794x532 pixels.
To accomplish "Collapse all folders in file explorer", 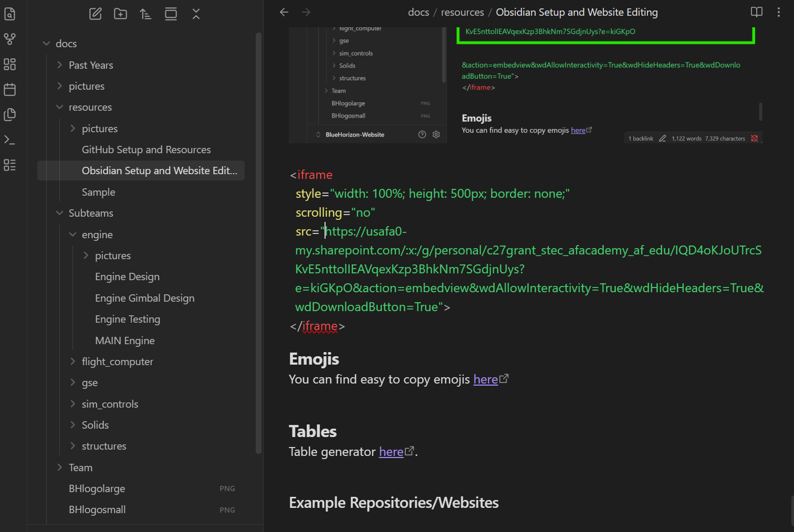I will pos(196,14).
